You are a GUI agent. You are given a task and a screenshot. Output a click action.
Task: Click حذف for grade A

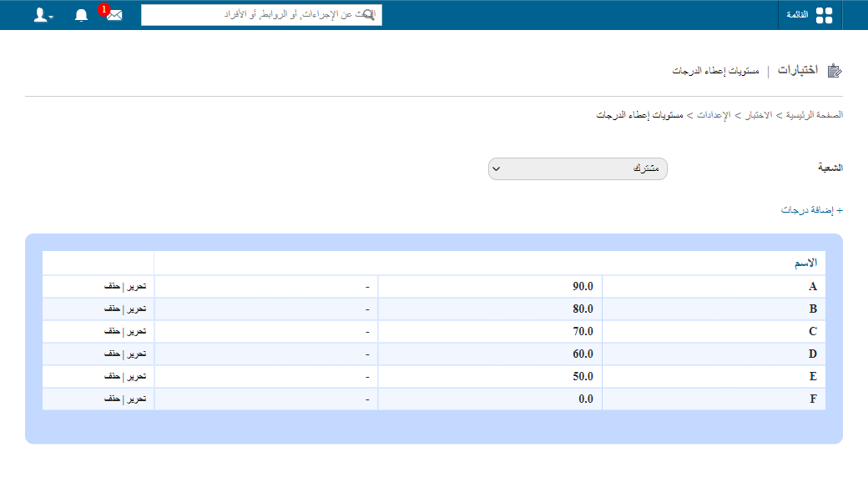click(113, 287)
